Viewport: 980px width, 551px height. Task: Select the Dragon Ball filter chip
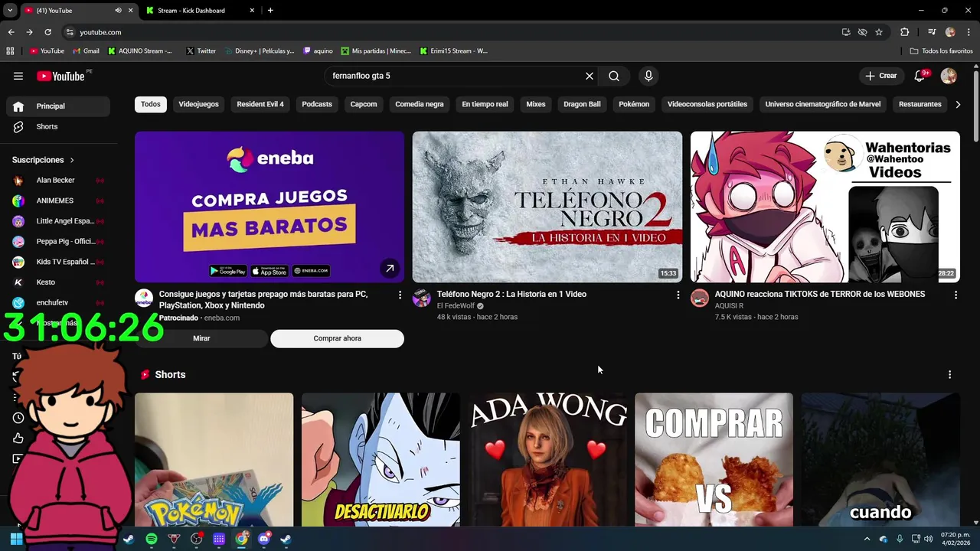pyautogui.click(x=582, y=104)
